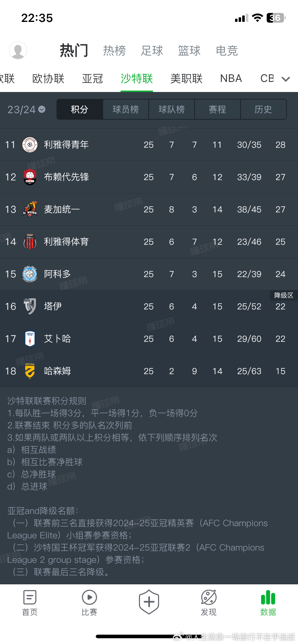298x644 pixels.
Task: Tap the center plus shield button
Action: click(x=149, y=602)
